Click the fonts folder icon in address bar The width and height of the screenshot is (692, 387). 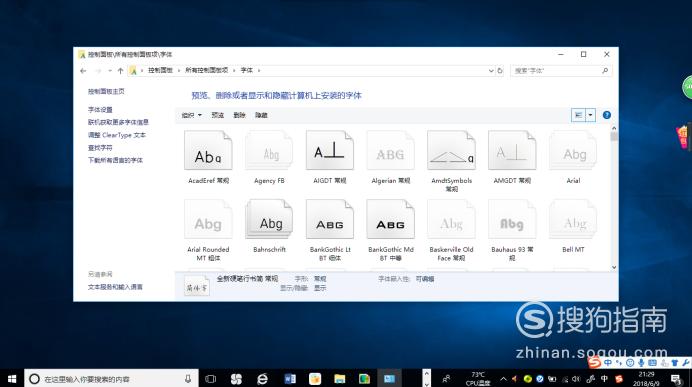click(x=133, y=71)
